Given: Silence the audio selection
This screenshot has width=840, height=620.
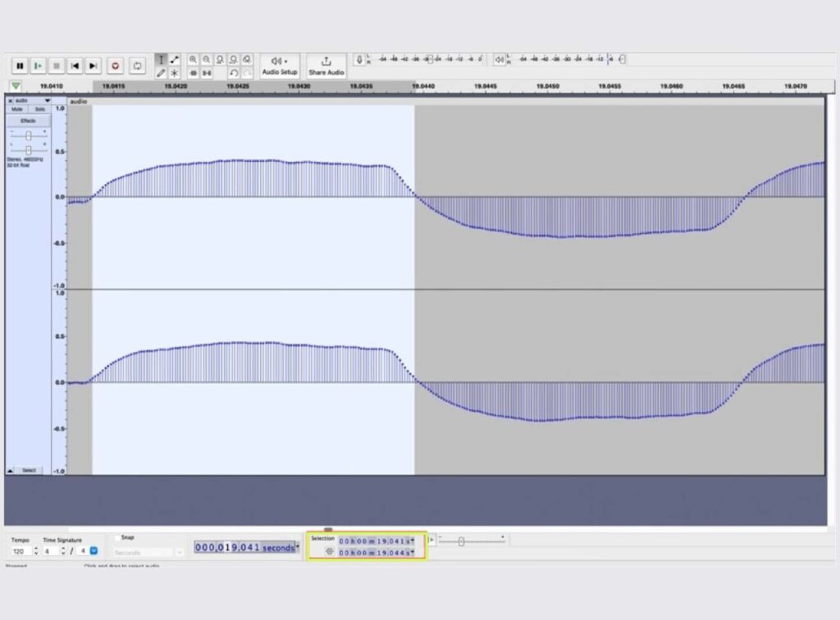Looking at the screenshot, I should point(206,73).
